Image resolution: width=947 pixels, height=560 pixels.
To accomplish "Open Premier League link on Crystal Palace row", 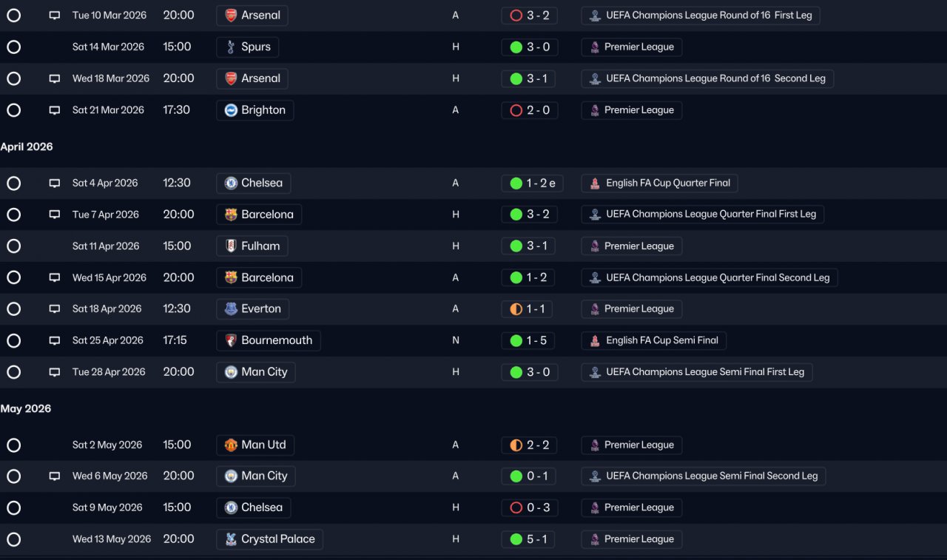I will 632,539.
